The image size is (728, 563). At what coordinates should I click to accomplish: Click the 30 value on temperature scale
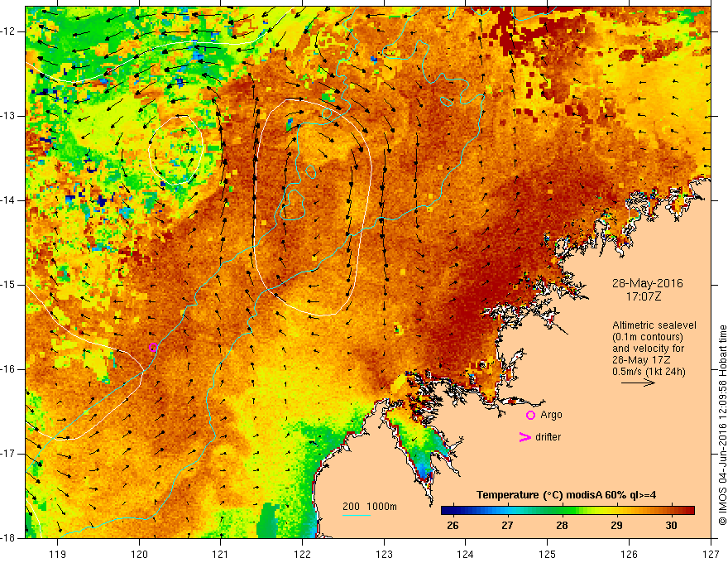pos(671,526)
